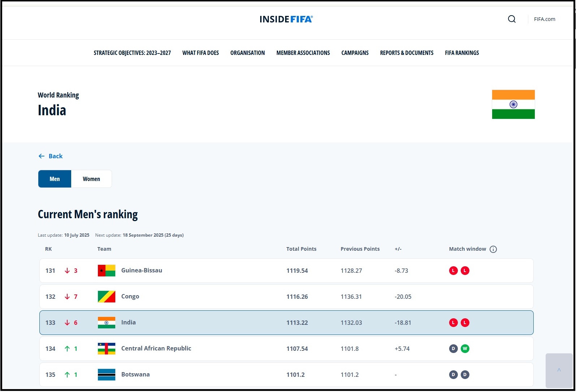Open Campaigns menu

coord(355,53)
